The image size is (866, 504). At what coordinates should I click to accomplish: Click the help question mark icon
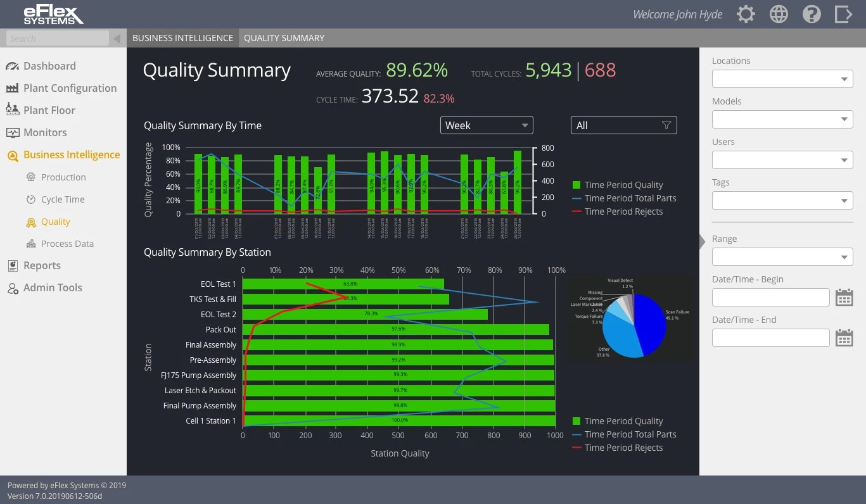click(812, 13)
